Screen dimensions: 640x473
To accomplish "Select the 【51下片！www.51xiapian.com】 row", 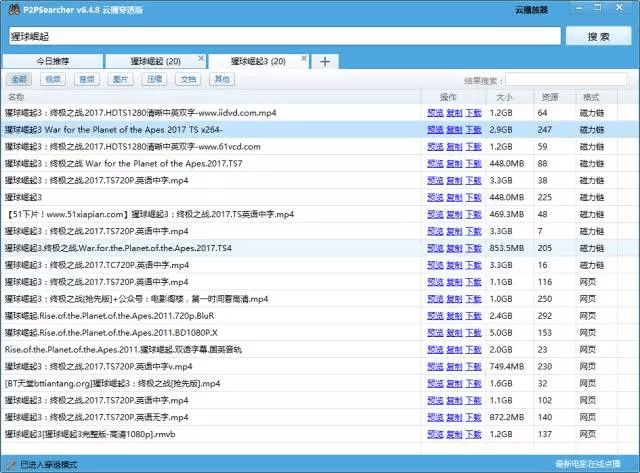I will click(x=320, y=214).
